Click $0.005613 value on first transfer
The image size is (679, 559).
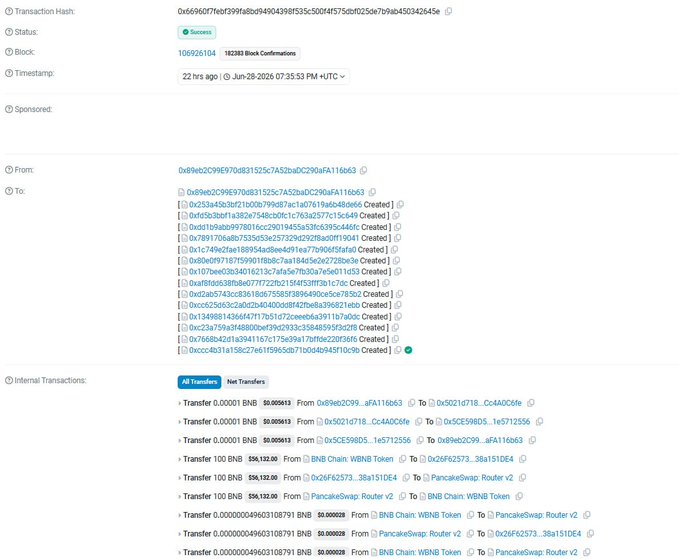277,403
